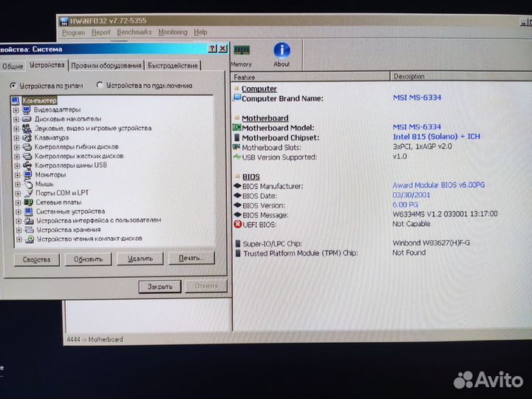Click the Удалить button
The height and width of the screenshot is (399, 532).
coord(140,259)
